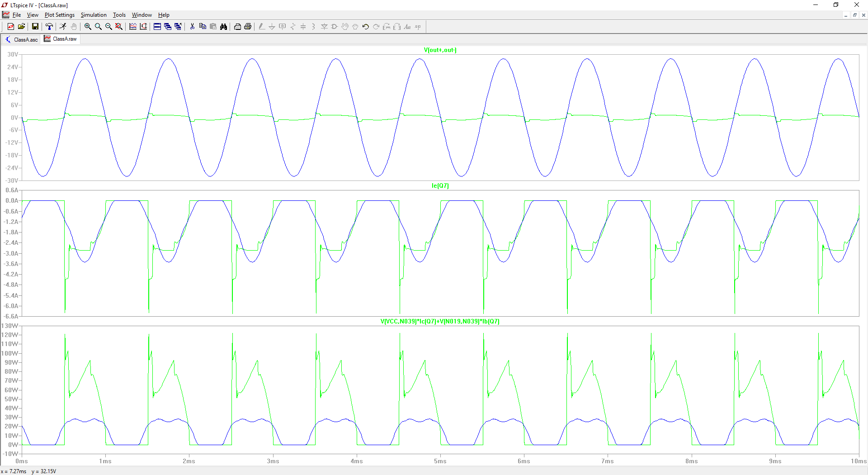Open a file using the folder icon
Viewport: 868px width, 475px height.
pyautogui.click(x=21, y=27)
